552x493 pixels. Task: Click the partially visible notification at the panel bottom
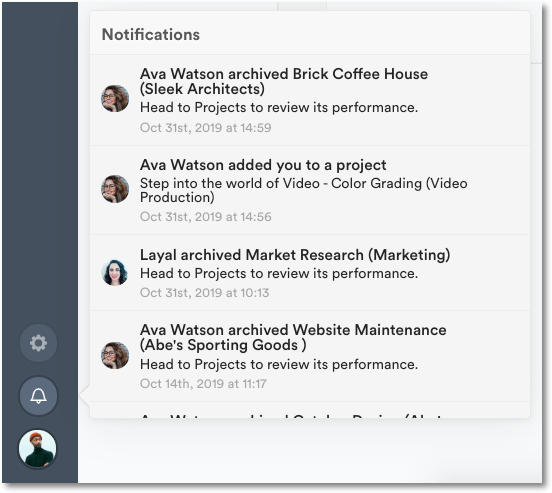310,410
